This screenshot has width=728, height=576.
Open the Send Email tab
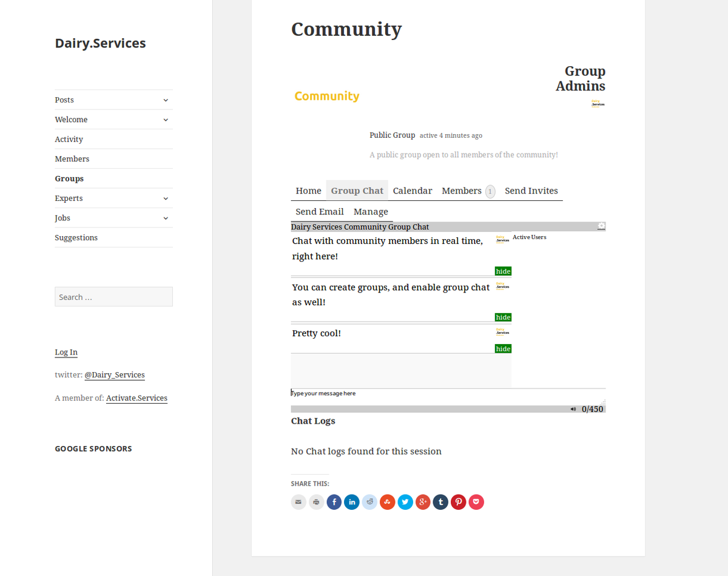(x=320, y=212)
